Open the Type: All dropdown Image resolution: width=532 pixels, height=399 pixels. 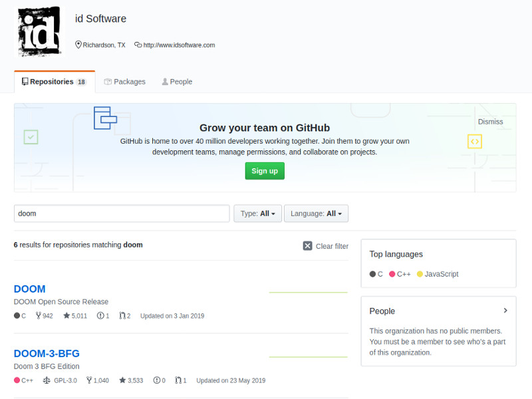(x=257, y=213)
